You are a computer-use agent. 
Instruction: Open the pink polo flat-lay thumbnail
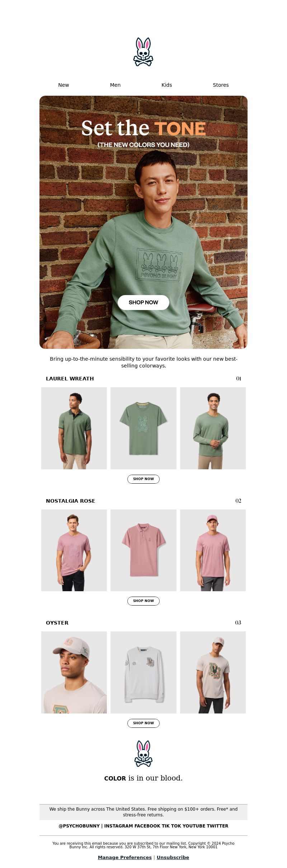point(143,550)
